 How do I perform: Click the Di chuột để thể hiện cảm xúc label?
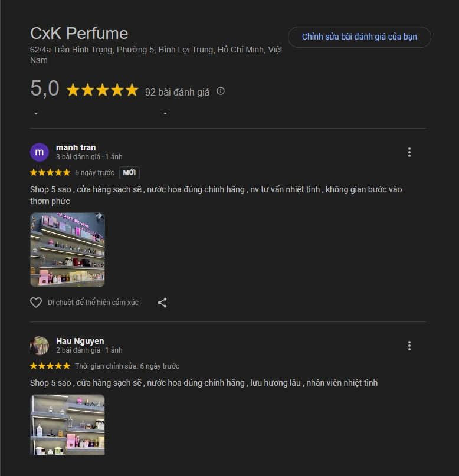93,303
